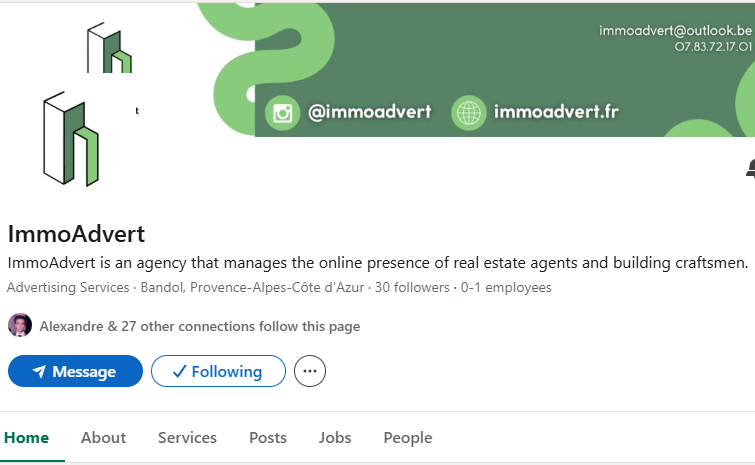This screenshot has width=755, height=465.
Task: View the Jobs tab
Action: click(335, 438)
